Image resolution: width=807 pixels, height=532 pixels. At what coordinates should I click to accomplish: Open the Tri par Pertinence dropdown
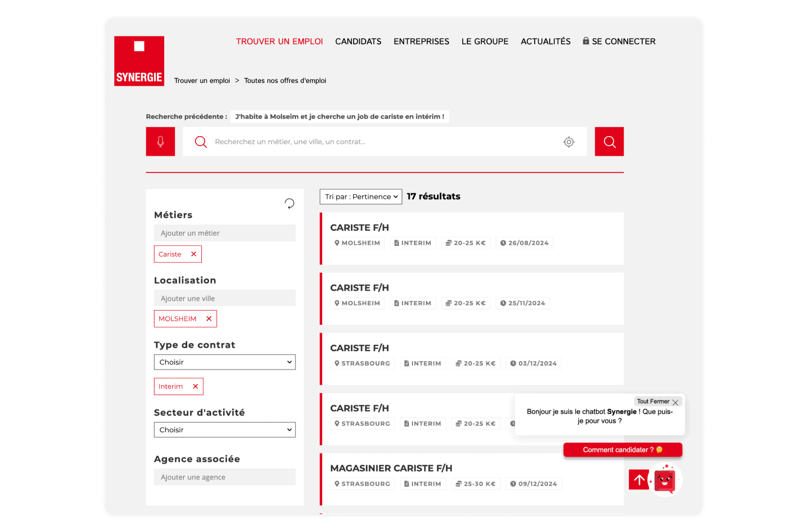[361, 197]
